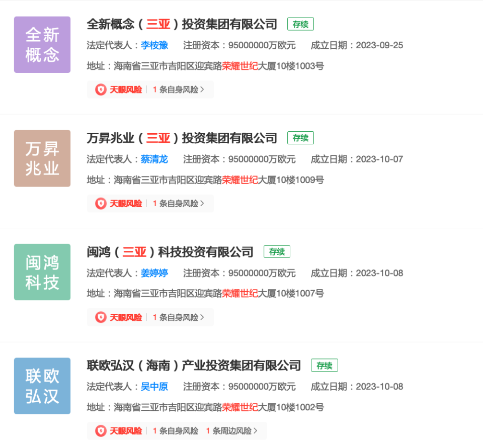Image resolution: width=483 pixels, height=448 pixels.
Task: Select 成立日期 2023-10-07 text
Action: (x=357, y=159)
